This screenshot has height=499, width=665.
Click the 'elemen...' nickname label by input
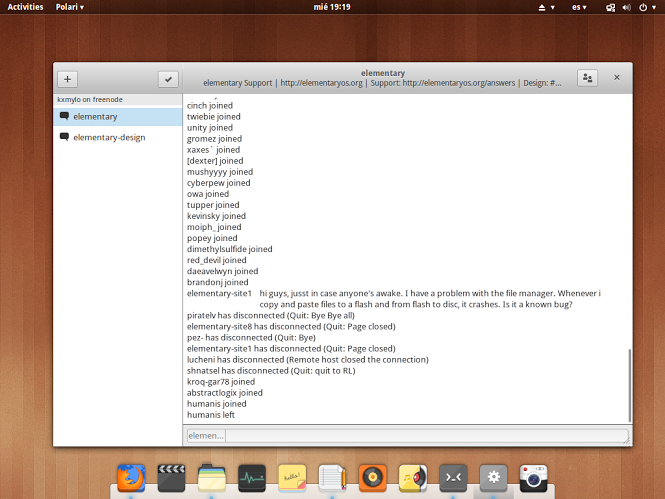[x=206, y=436]
